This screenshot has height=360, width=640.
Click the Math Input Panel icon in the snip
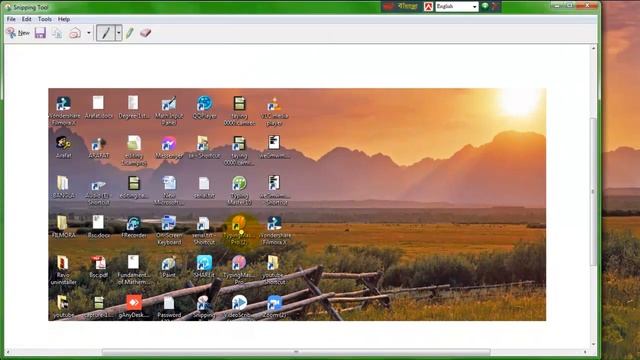(169, 110)
